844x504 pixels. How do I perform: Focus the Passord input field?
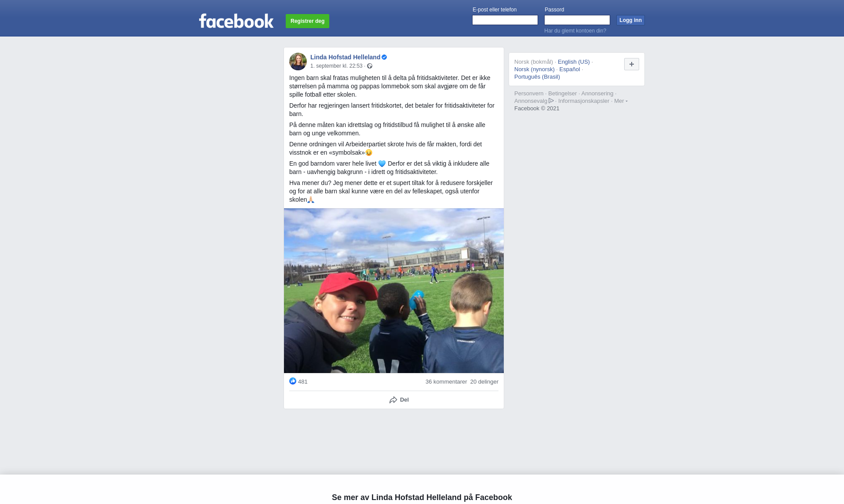(x=577, y=20)
